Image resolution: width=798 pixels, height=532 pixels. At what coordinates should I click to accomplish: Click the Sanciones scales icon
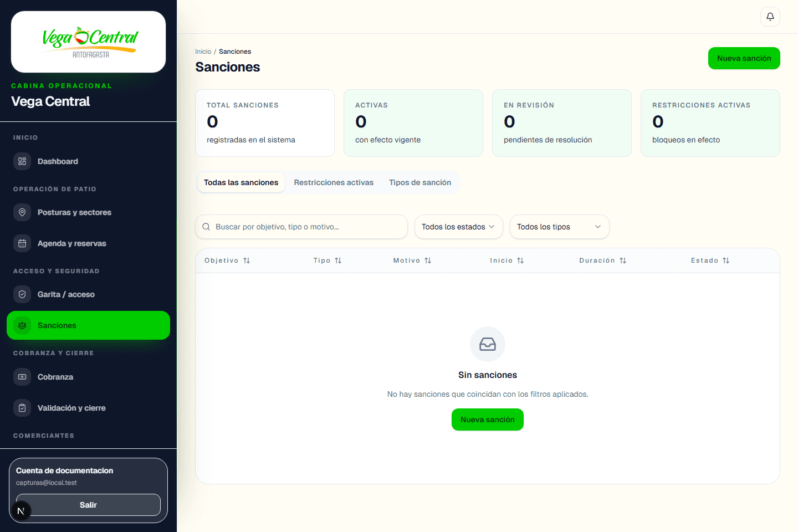pos(22,325)
